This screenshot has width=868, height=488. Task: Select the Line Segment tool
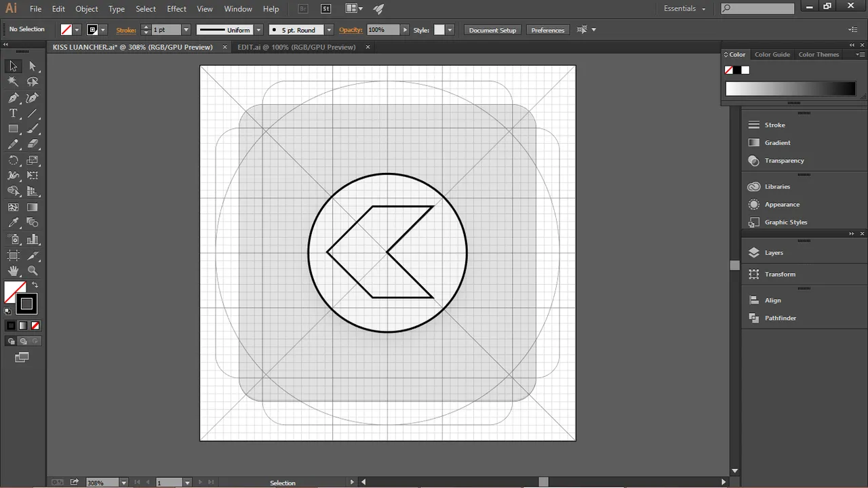pos(32,113)
